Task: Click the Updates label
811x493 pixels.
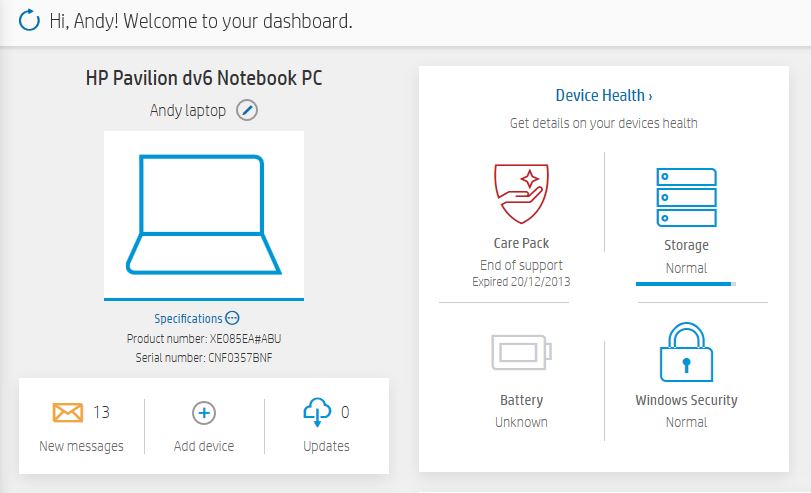Action: (x=326, y=446)
